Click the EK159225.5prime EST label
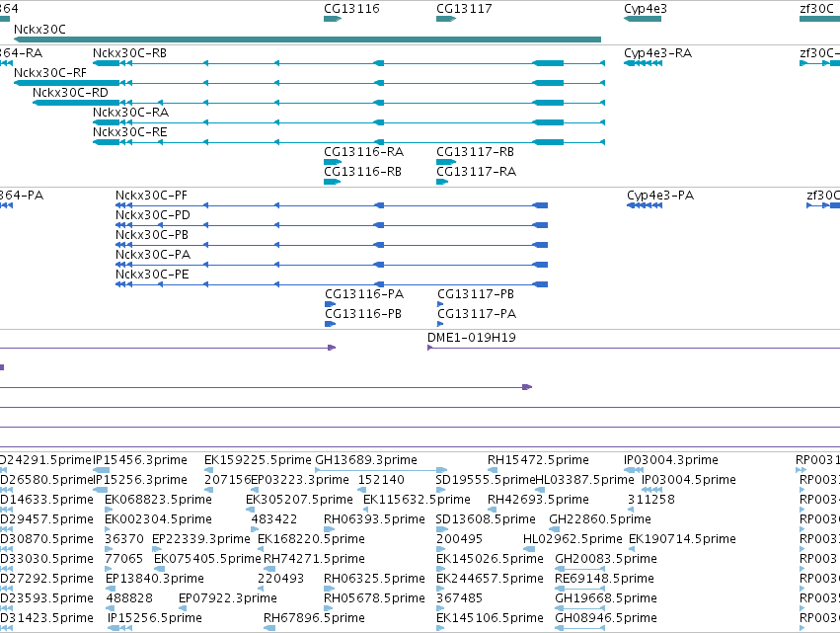840x633 pixels. (x=258, y=460)
